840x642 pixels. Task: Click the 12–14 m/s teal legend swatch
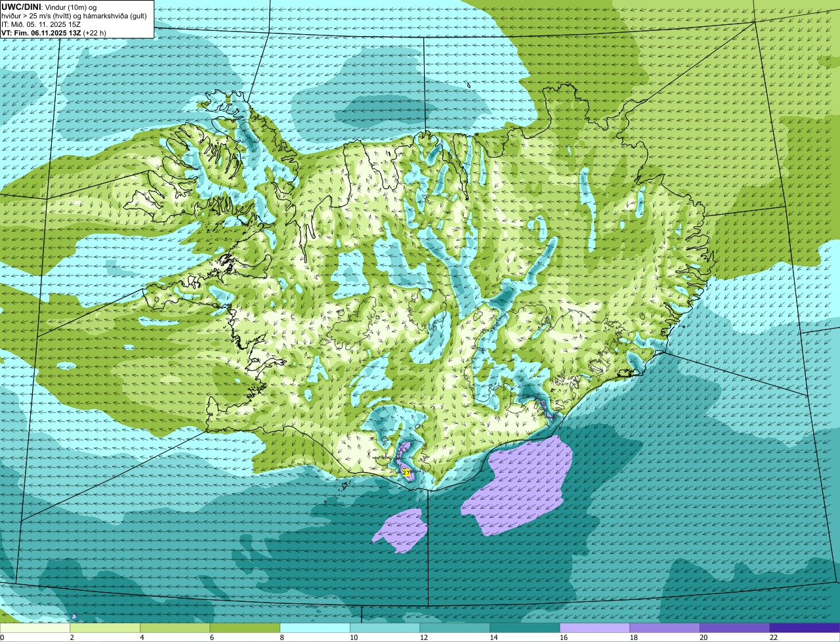tap(455, 628)
